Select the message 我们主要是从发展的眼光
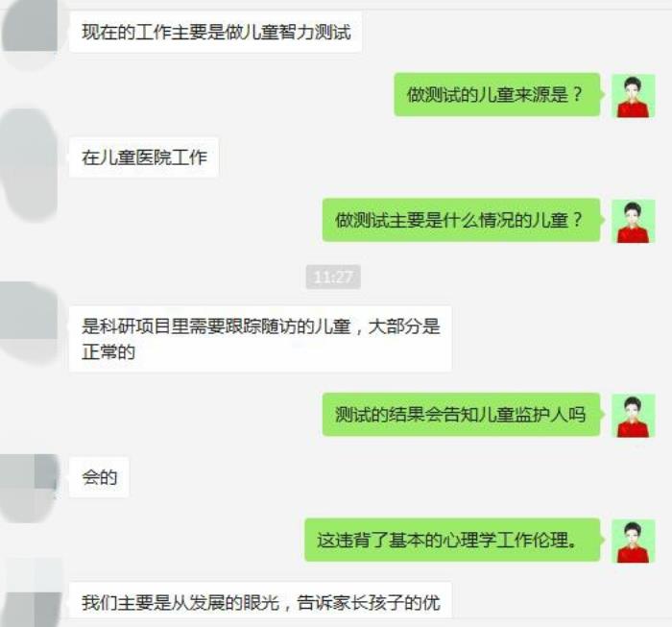672x627 pixels. (x=260, y=601)
